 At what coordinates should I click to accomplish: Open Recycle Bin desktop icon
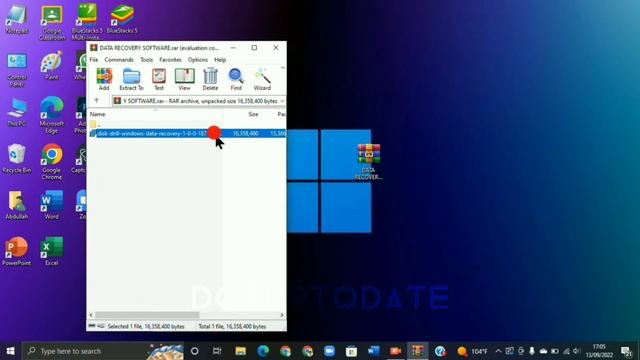17,159
